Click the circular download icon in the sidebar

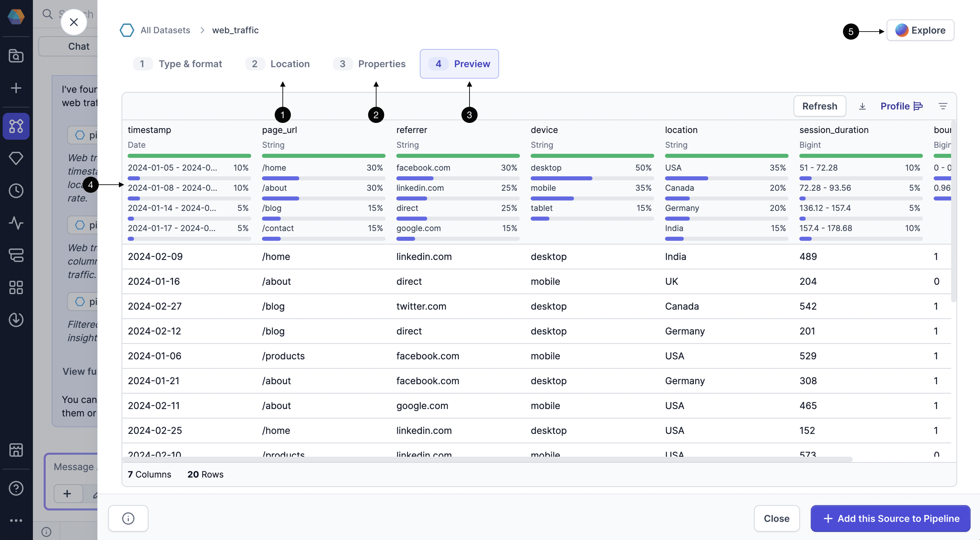16,319
